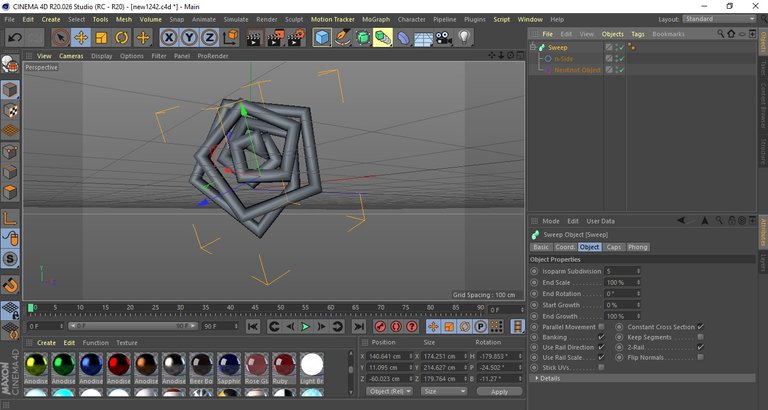Play animation forward
Screen dimensions: 768x410
click(306, 327)
